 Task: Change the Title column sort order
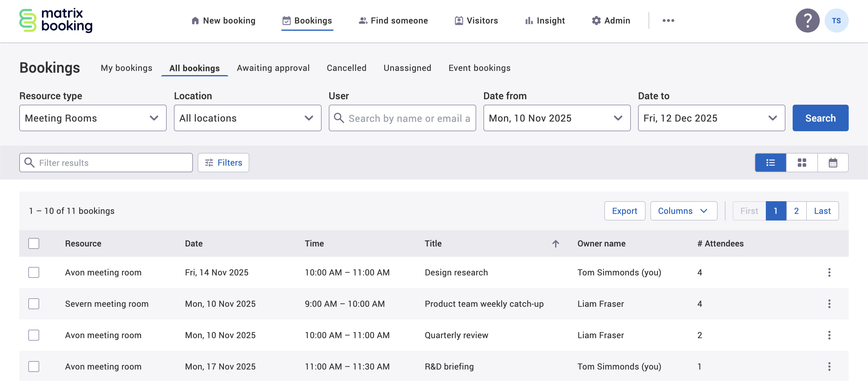555,243
